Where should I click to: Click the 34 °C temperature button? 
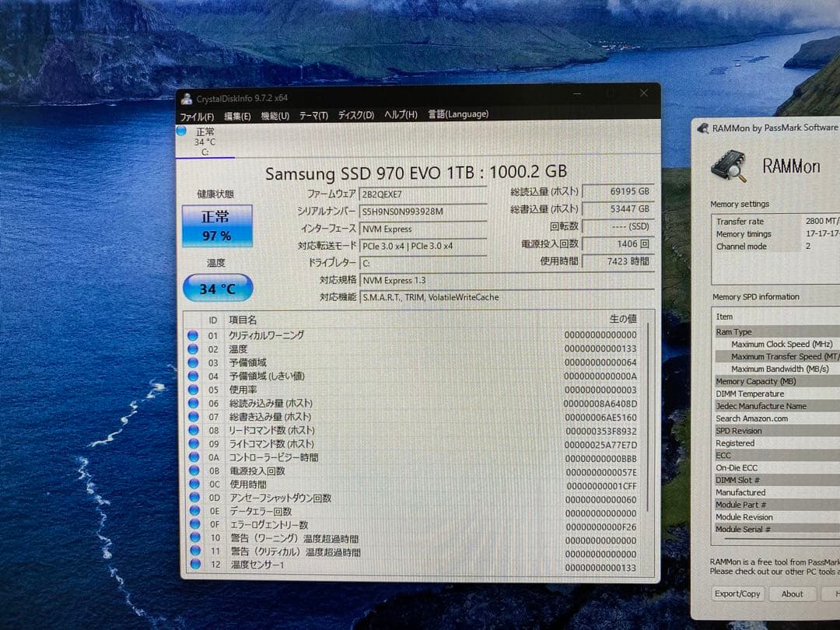[218, 289]
